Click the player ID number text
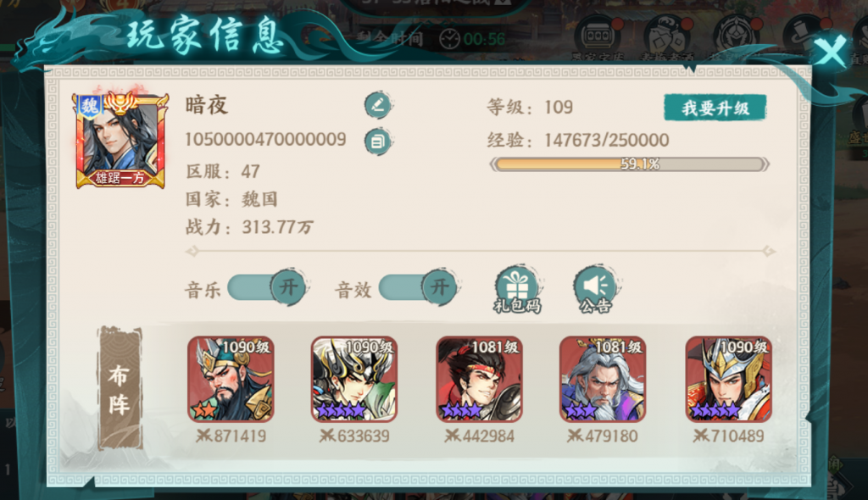Screen dimensions: 868x500 265,139
